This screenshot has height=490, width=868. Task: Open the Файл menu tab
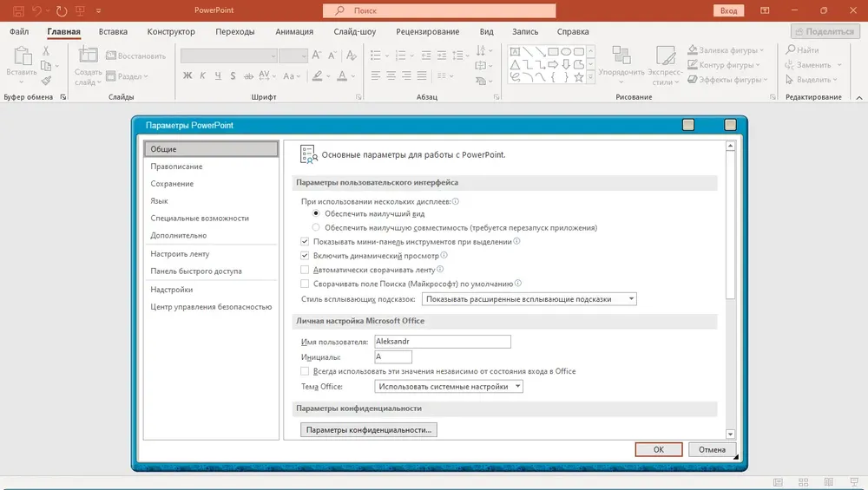pyautogui.click(x=19, y=31)
